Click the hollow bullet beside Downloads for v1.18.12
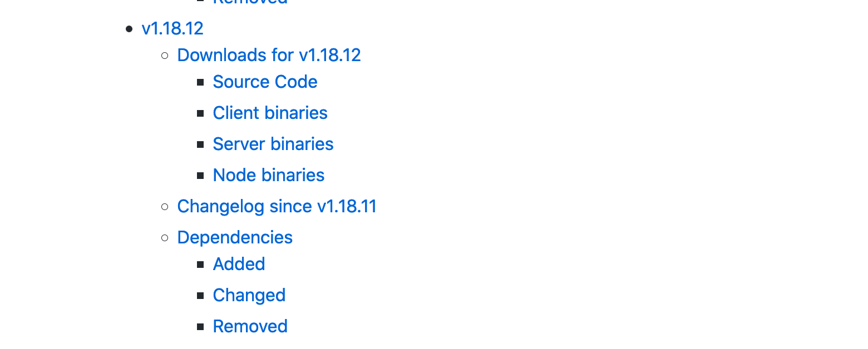The width and height of the screenshot is (868, 349). (x=165, y=56)
